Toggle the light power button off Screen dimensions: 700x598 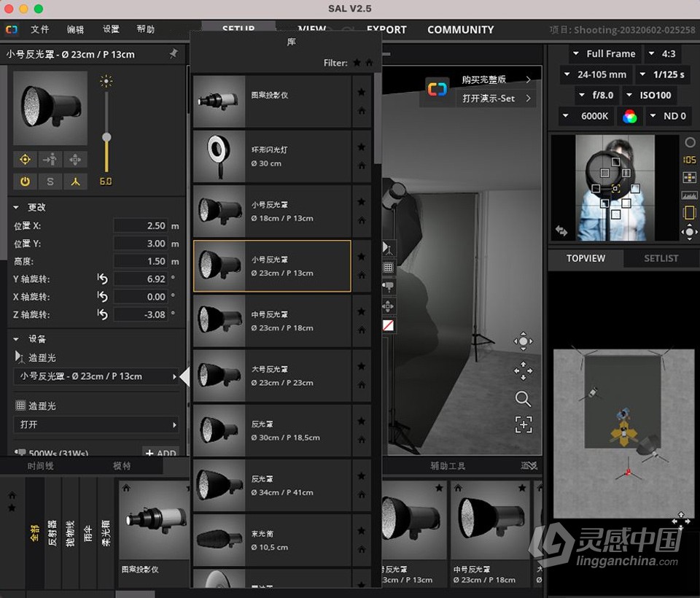tap(25, 181)
